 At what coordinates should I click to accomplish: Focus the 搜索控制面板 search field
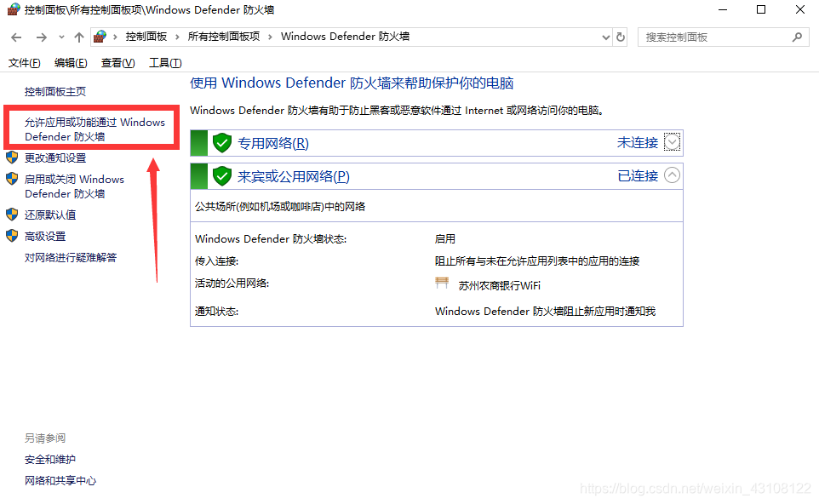click(724, 37)
